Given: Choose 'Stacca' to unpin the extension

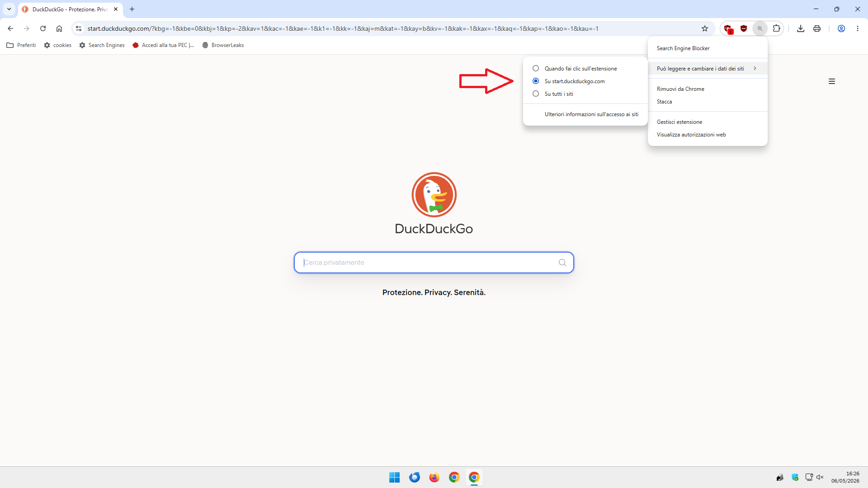Looking at the screenshot, I should tap(708, 102).
